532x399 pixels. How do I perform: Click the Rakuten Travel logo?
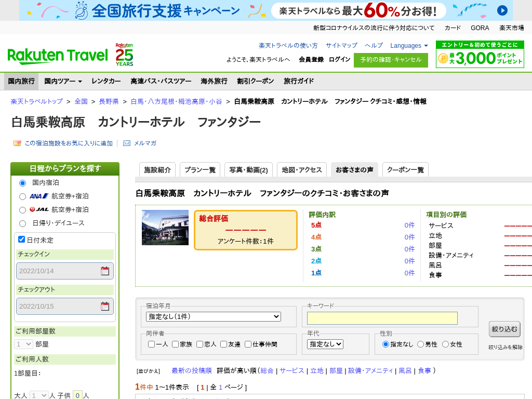point(57,56)
